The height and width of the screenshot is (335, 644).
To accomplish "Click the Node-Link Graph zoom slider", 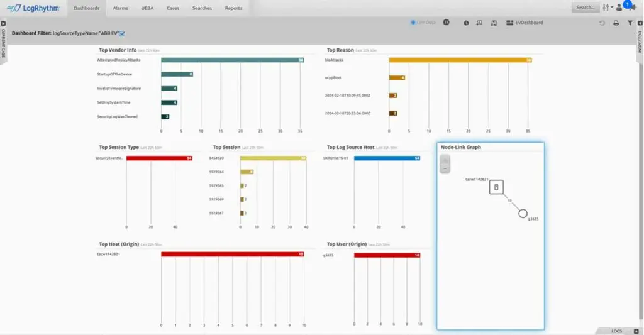I will coord(445,165).
